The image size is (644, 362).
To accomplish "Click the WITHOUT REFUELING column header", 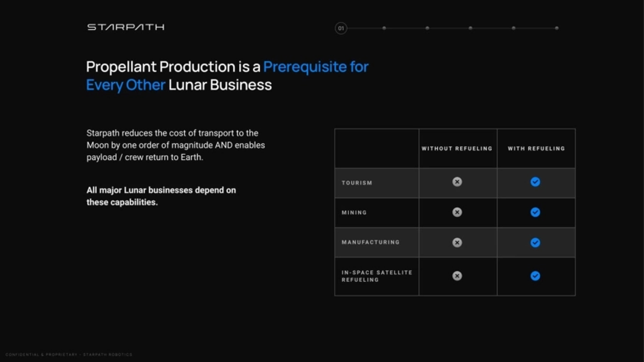I will pos(457,149).
